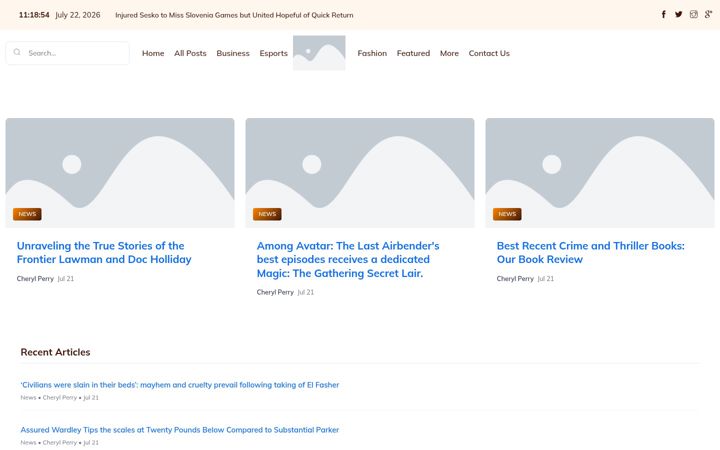This screenshot has height=450, width=720.
Task: Click the site logo placeholder image
Action: [319, 53]
